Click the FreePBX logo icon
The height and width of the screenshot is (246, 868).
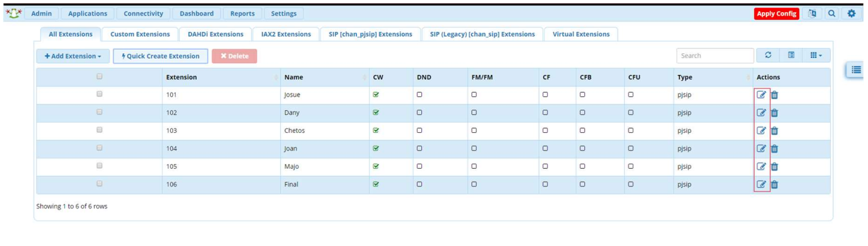click(13, 13)
